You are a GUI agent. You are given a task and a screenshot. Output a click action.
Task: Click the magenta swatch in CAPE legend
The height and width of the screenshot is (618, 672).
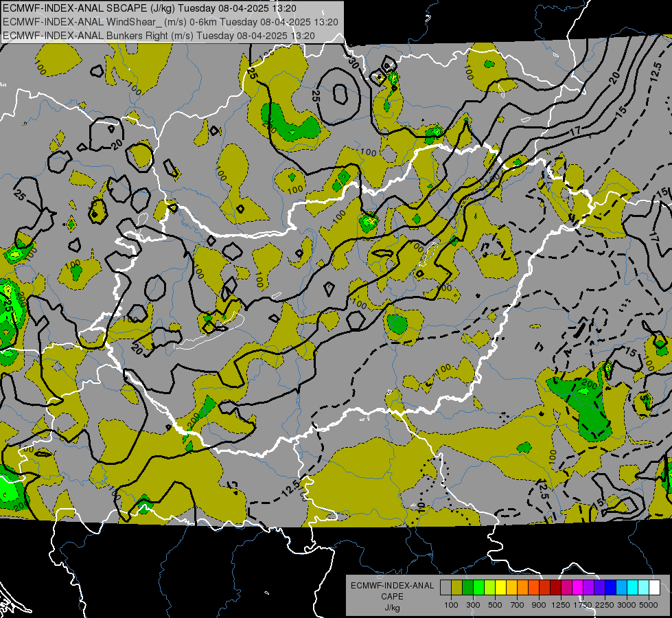click(x=577, y=587)
